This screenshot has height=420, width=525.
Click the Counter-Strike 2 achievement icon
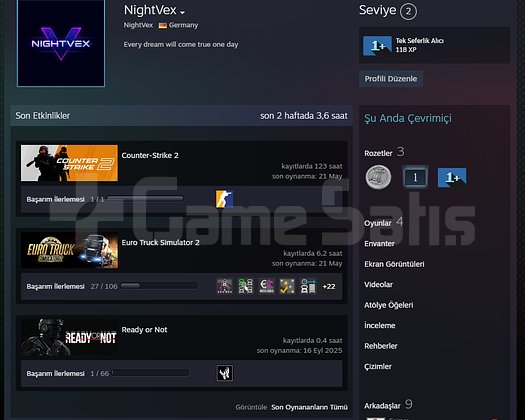pos(224,199)
